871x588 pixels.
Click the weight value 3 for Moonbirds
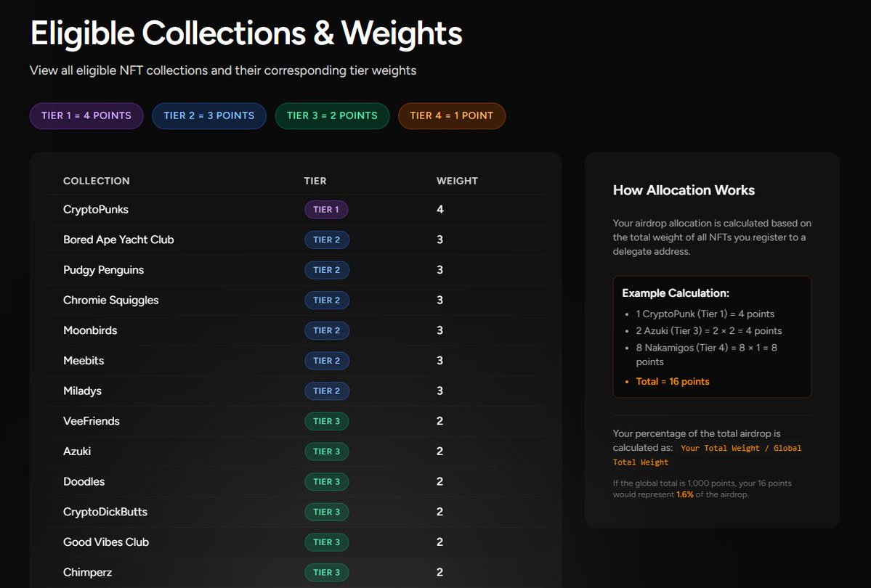(440, 330)
